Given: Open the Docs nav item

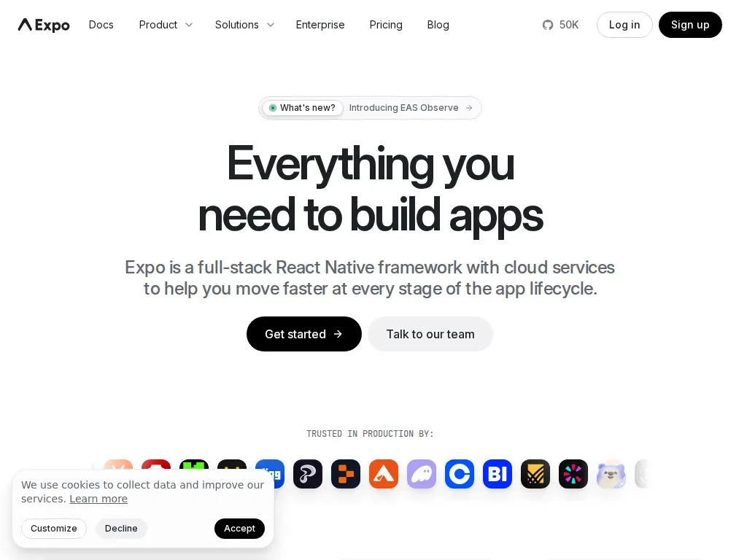Looking at the screenshot, I should (101, 25).
